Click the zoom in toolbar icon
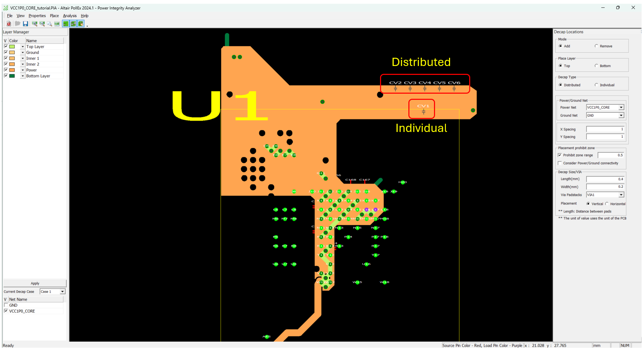644x348 pixels. click(34, 24)
